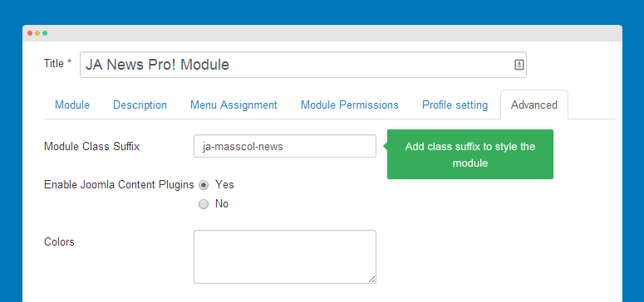Click the yellow minimize window dot

pyautogui.click(x=37, y=33)
